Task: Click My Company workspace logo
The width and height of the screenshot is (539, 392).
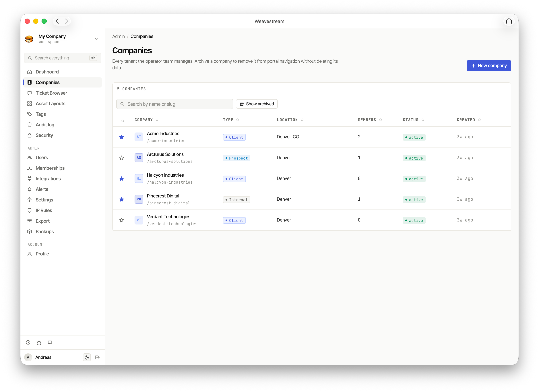Action: click(x=29, y=39)
